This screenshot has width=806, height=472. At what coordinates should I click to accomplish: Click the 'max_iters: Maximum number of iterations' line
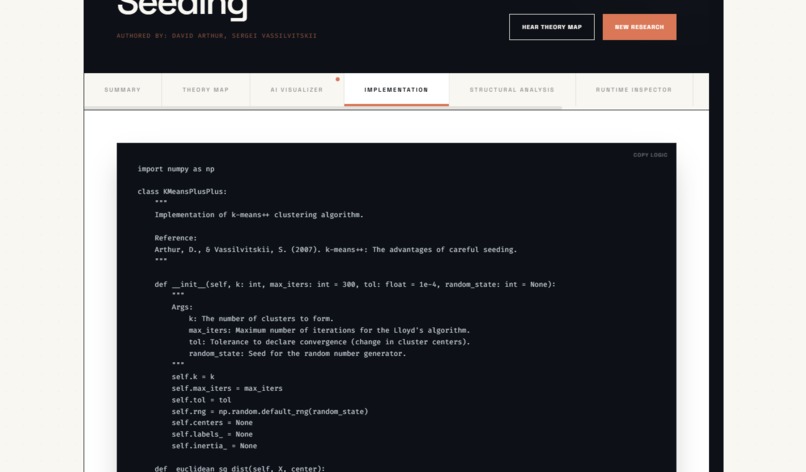(329, 330)
